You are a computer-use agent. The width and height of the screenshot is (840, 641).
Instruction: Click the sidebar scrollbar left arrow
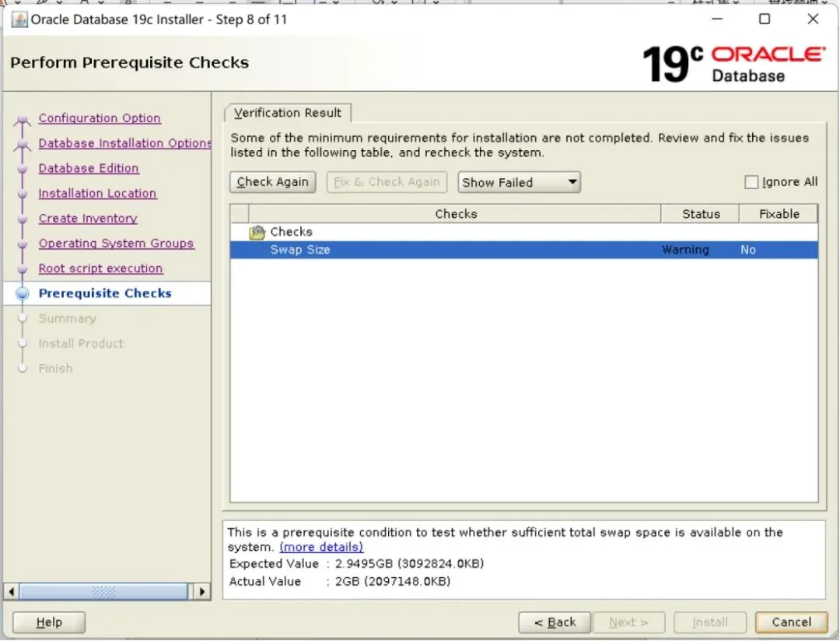pos(11,592)
